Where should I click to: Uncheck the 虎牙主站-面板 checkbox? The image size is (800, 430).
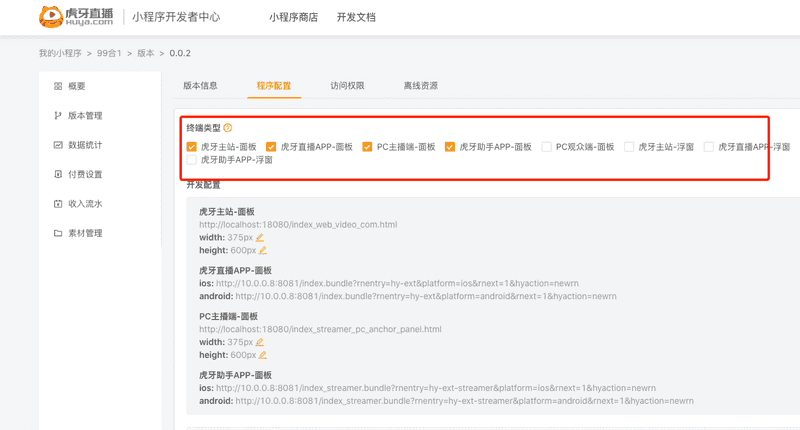point(192,147)
